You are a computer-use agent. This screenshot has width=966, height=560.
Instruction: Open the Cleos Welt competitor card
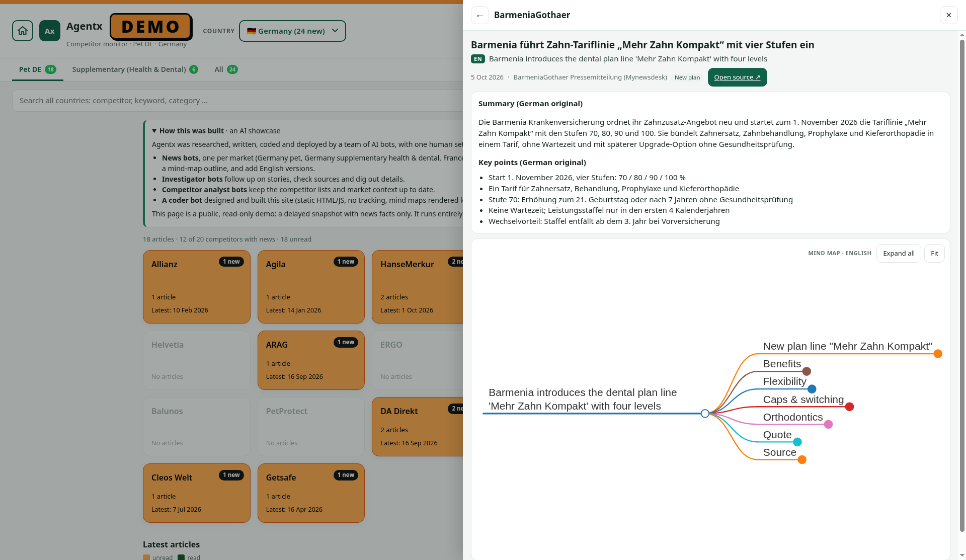pyautogui.click(x=197, y=493)
